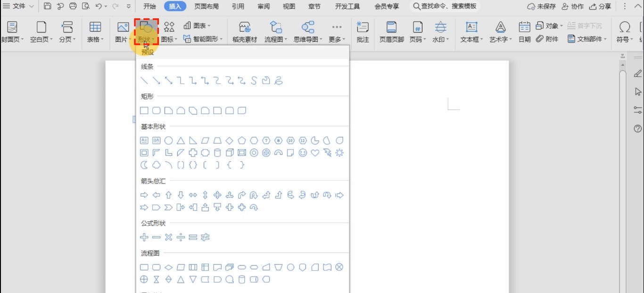Image resolution: width=644 pixels, height=293 pixels.
Task: Choose the straight line shape
Action: [144, 81]
